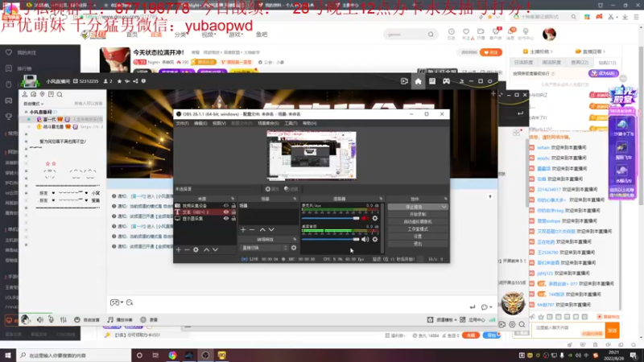Collapse the 小风直播间 channel tree

27,112
